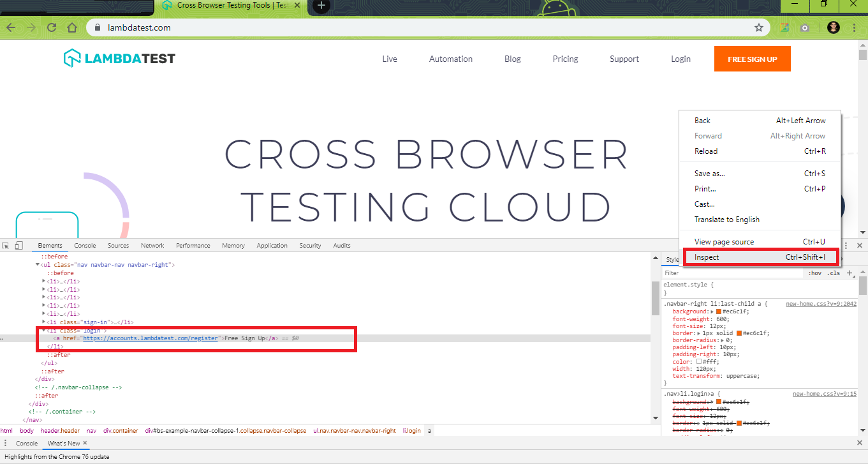
Task: Collapse the ul navbar-right tree node
Action: (x=38, y=264)
